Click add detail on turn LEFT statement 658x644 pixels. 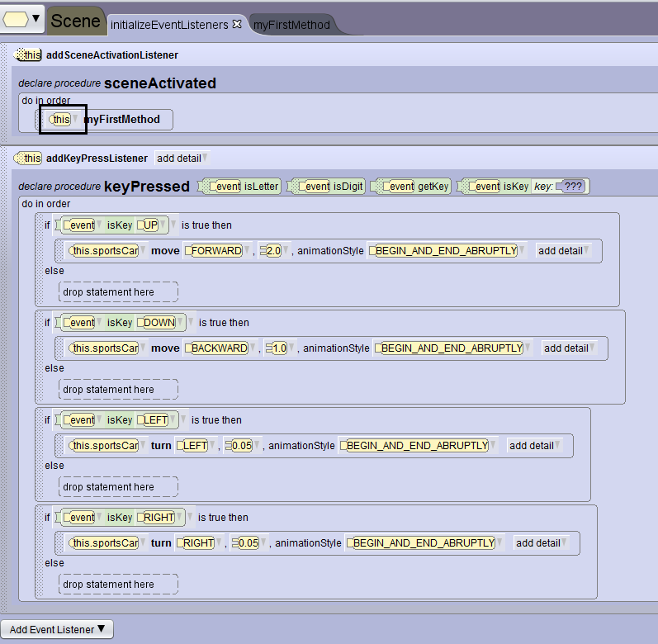pyautogui.click(x=534, y=446)
